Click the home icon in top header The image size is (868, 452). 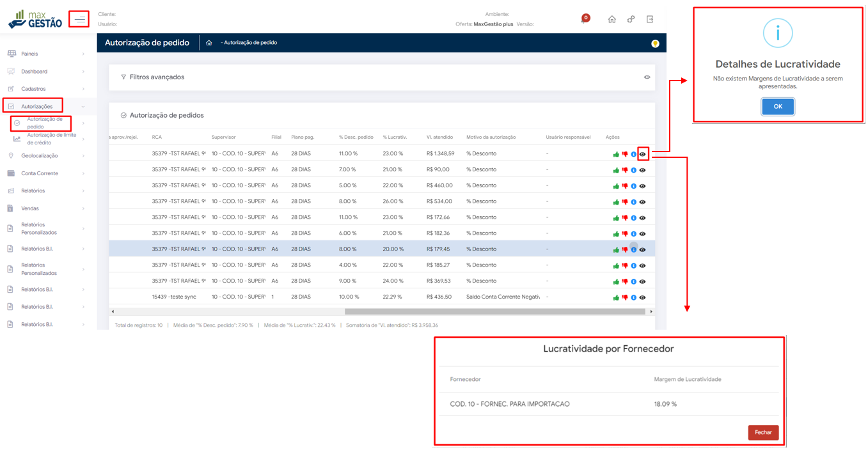612,19
